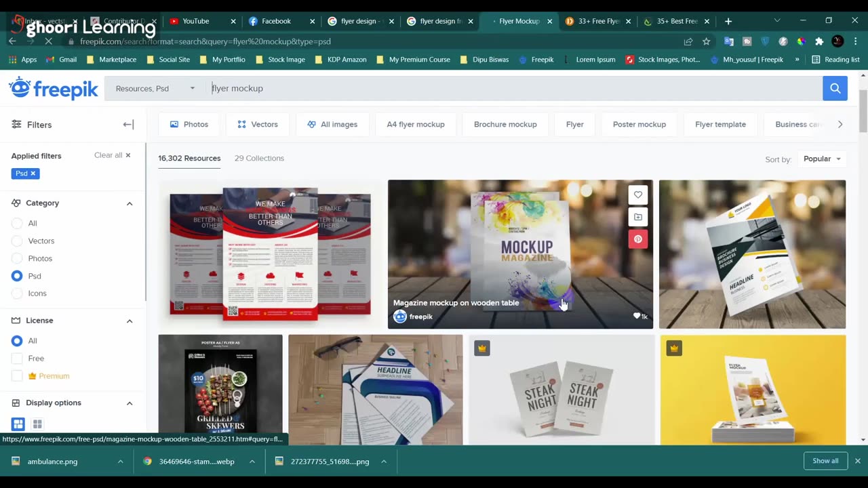Image resolution: width=868 pixels, height=488 pixels.
Task: Select Premium license radio button
Action: point(17,376)
